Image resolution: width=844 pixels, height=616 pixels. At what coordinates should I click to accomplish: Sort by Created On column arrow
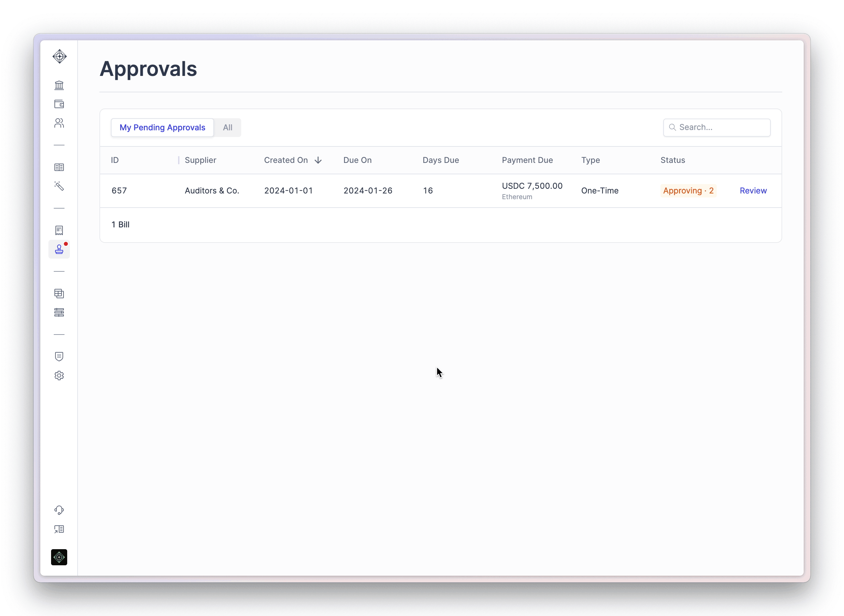point(318,160)
